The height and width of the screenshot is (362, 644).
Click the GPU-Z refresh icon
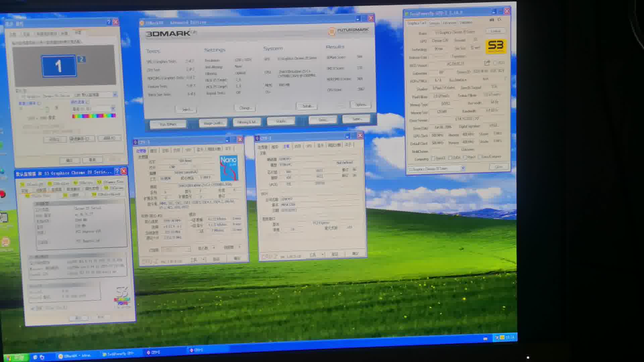coord(500,20)
